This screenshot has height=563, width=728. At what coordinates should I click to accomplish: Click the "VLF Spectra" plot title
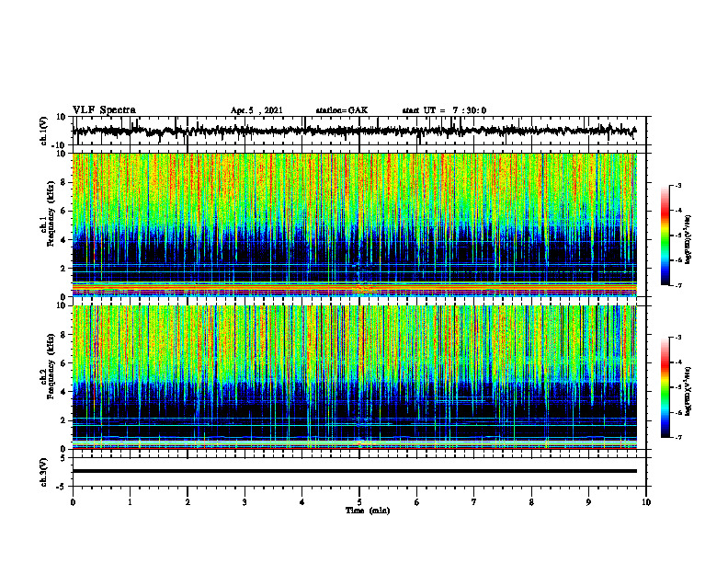tap(104, 109)
